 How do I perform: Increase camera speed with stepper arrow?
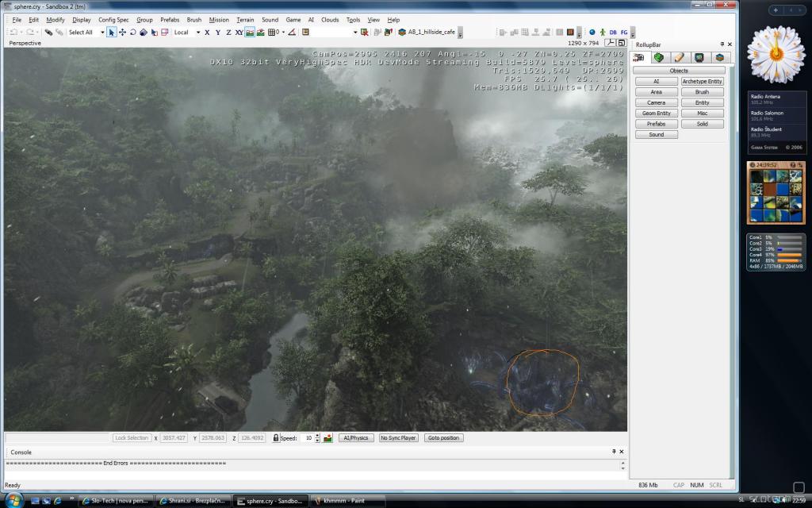pos(317,436)
